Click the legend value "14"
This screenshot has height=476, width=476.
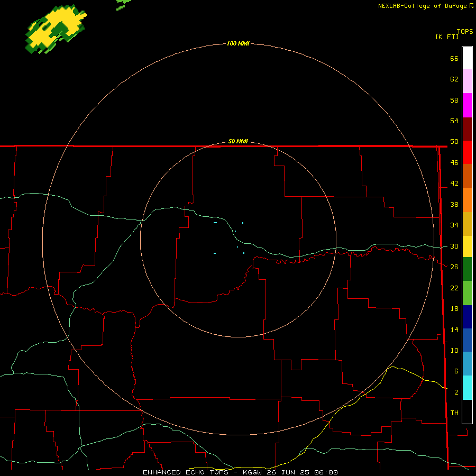click(454, 329)
